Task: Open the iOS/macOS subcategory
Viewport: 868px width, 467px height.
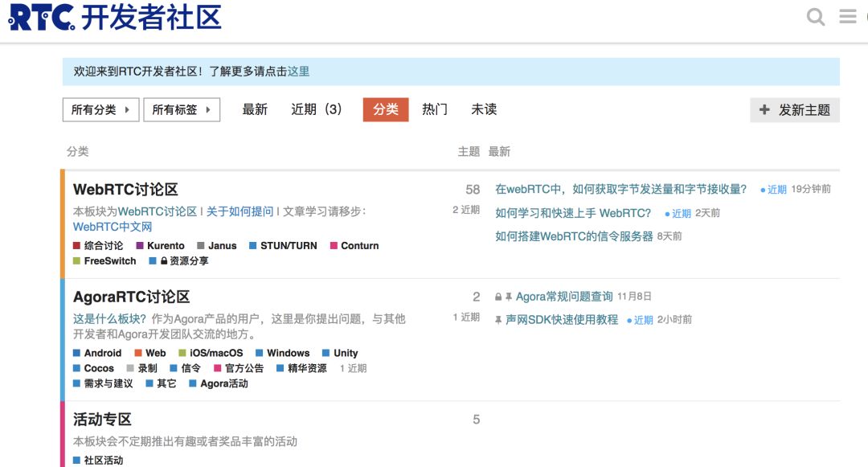Action: point(211,353)
